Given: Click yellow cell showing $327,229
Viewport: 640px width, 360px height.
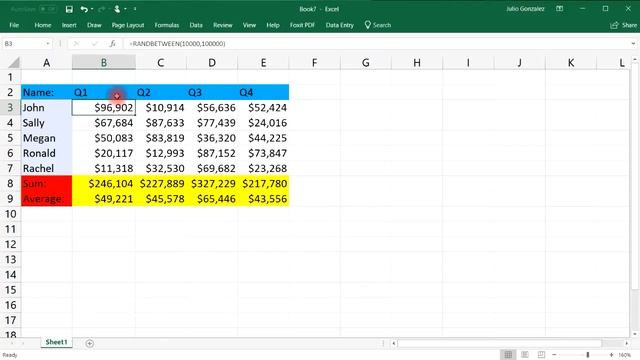Looking at the screenshot, I should (x=212, y=184).
